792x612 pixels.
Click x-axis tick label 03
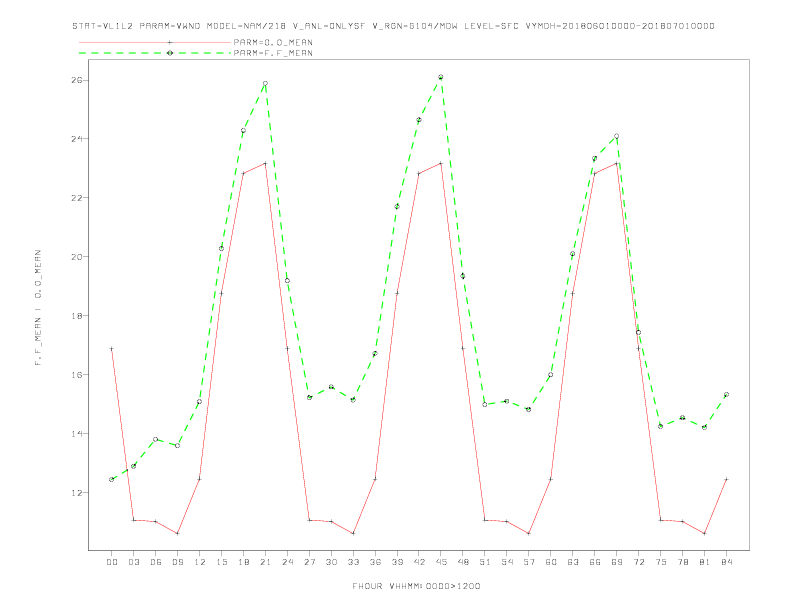134,562
